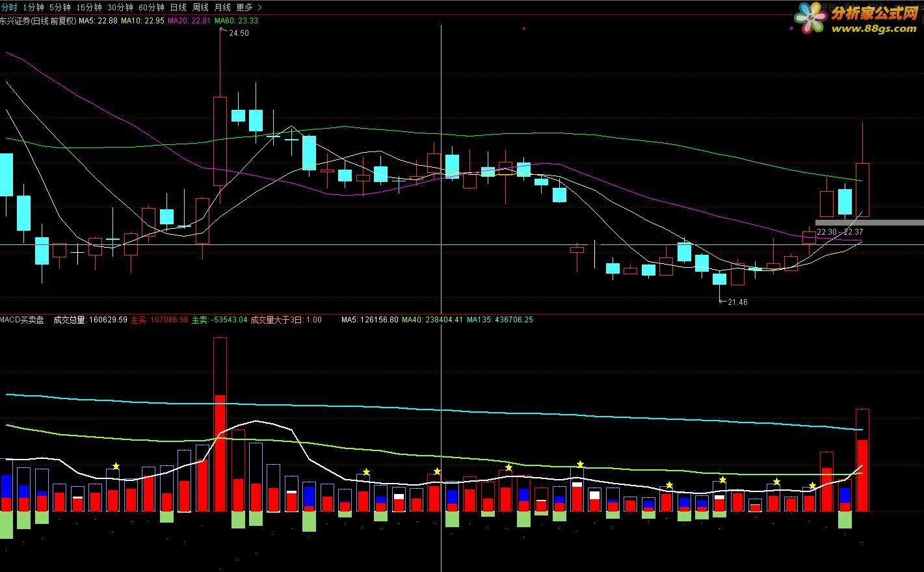Viewport: 924px width, 572px height.
Task: Click the cyan MA135: 436706.25 label
Action: tap(499, 320)
